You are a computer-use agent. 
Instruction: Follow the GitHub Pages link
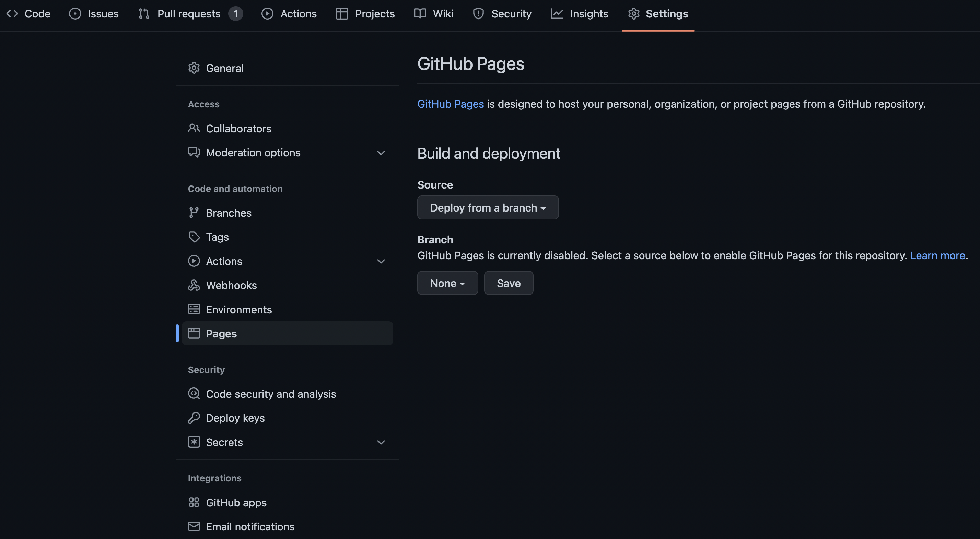click(x=451, y=104)
